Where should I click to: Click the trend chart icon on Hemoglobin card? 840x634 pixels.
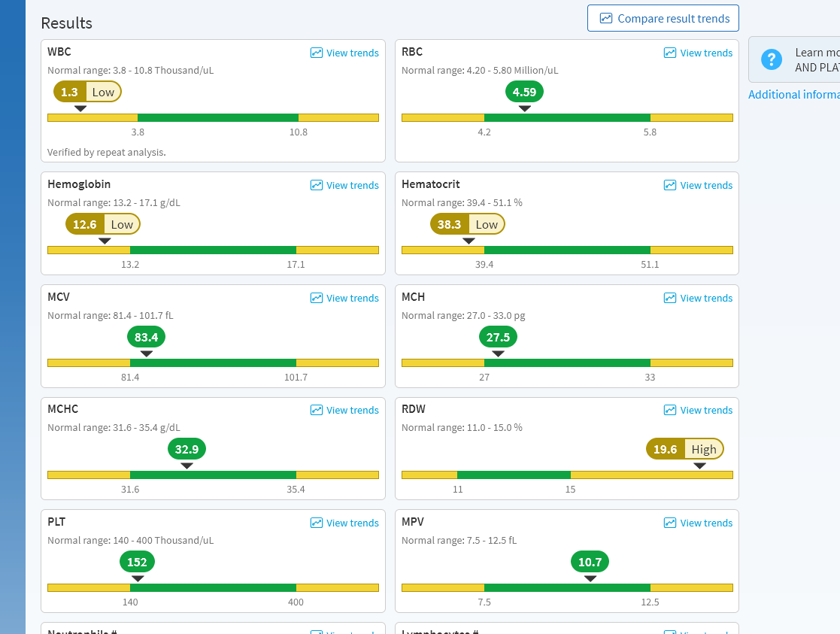pos(317,185)
